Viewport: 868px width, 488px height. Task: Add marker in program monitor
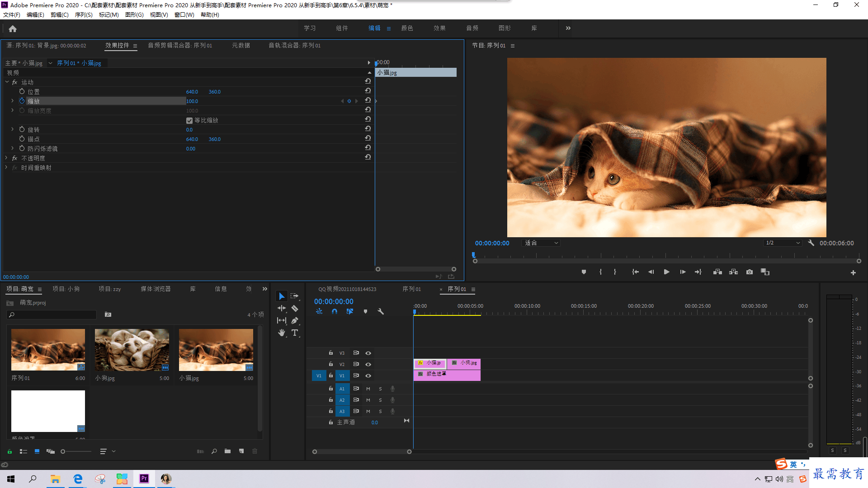pos(584,272)
